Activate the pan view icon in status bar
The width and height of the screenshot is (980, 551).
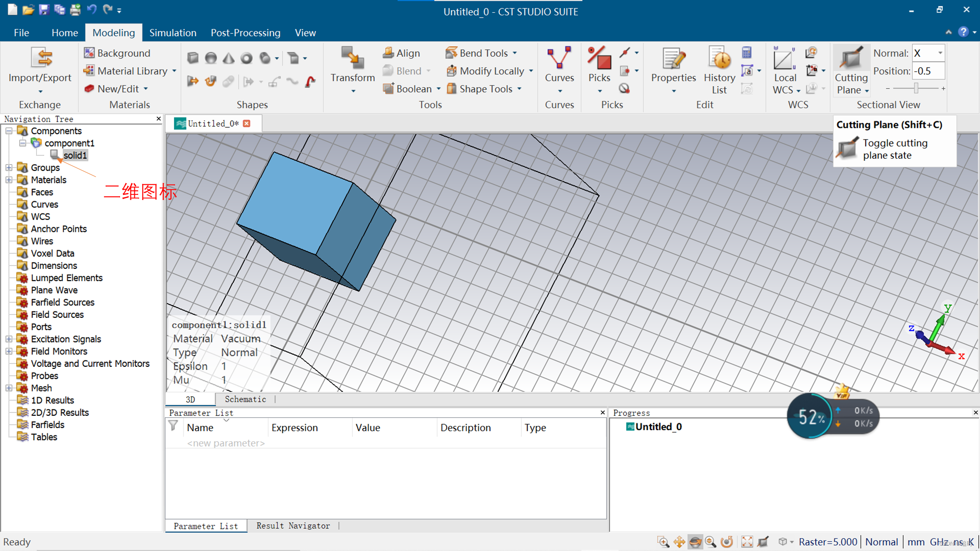679,542
